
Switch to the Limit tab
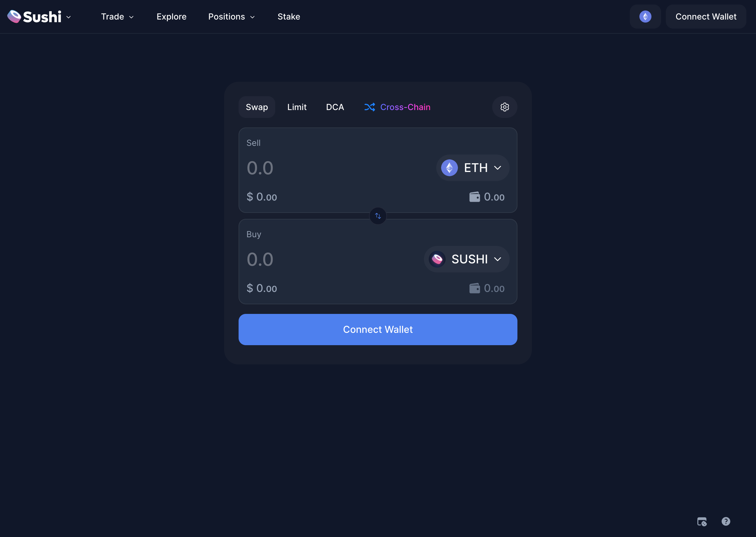(x=297, y=107)
